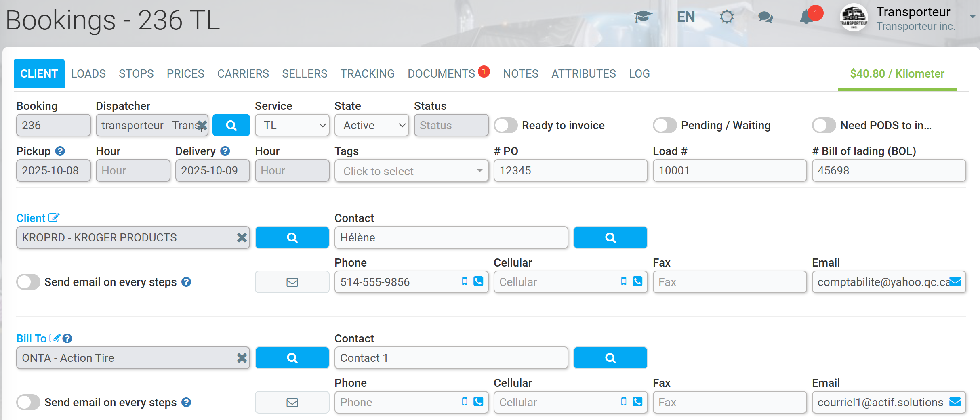Viewport: 980px width, 420px height.
Task: Click Delivery date 2025-10-09 field
Action: coord(212,170)
